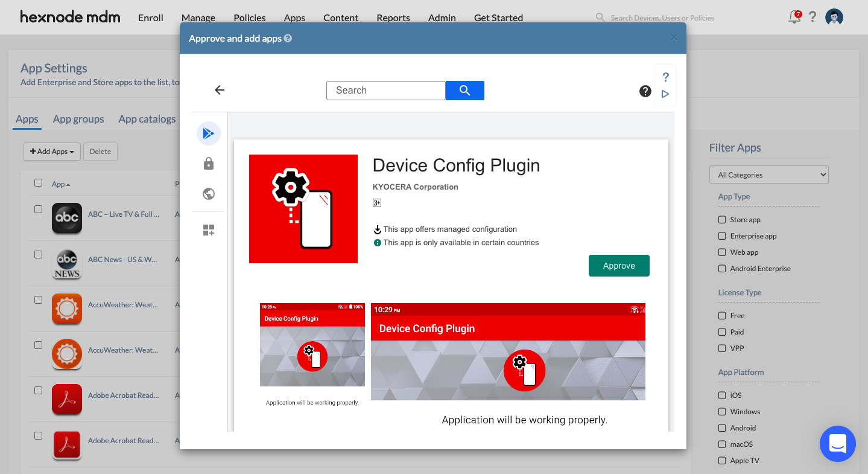Click Search Devices, Users or Policies field
868x474 pixels.
(662, 18)
